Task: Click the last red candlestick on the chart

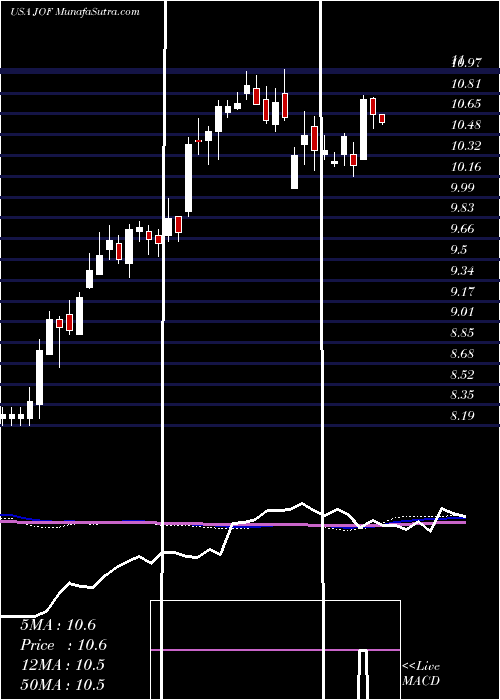Action: (x=382, y=119)
